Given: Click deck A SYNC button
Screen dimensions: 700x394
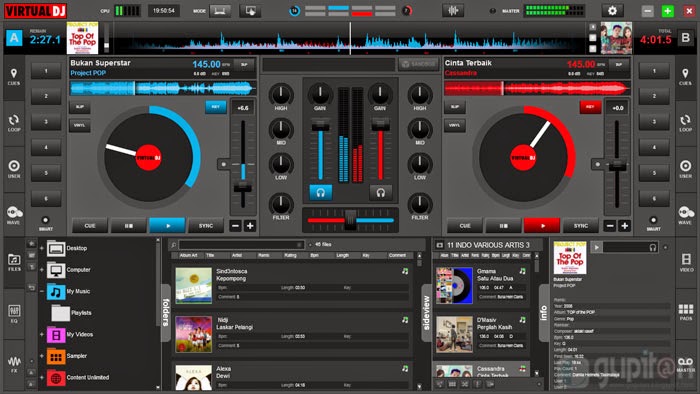Looking at the screenshot, I should pyautogui.click(x=206, y=226).
